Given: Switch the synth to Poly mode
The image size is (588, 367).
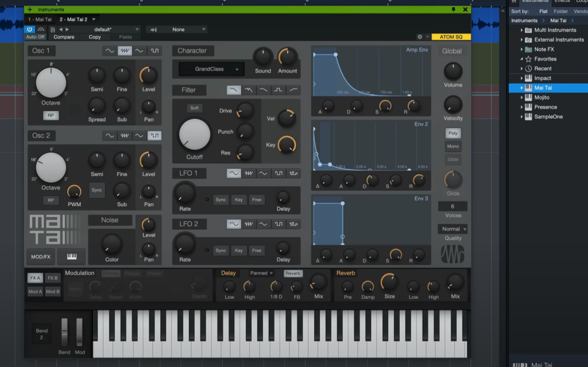Looking at the screenshot, I should pyautogui.click(x=453, y=133).
